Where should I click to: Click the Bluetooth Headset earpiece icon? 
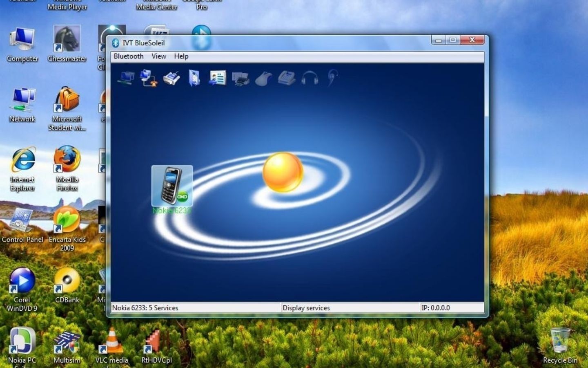click(332, 77)
